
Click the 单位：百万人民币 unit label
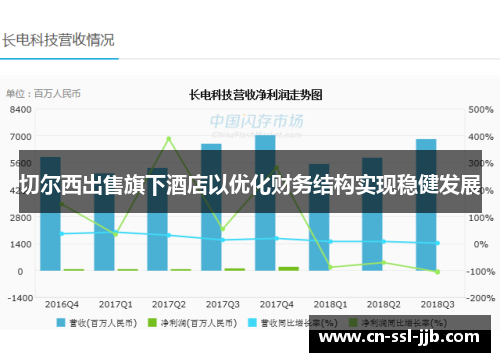(43, 94)
